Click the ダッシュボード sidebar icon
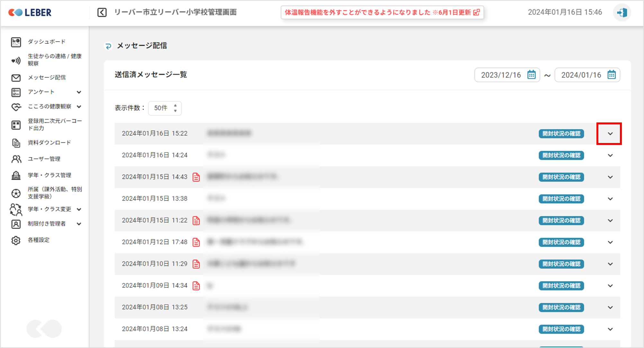This screenshot has height=348, width=644. click(x=16, y=42)
